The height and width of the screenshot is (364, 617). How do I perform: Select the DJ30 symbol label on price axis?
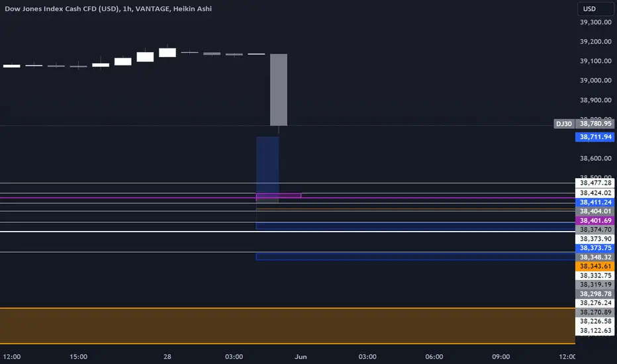click(x=564, y=124)
